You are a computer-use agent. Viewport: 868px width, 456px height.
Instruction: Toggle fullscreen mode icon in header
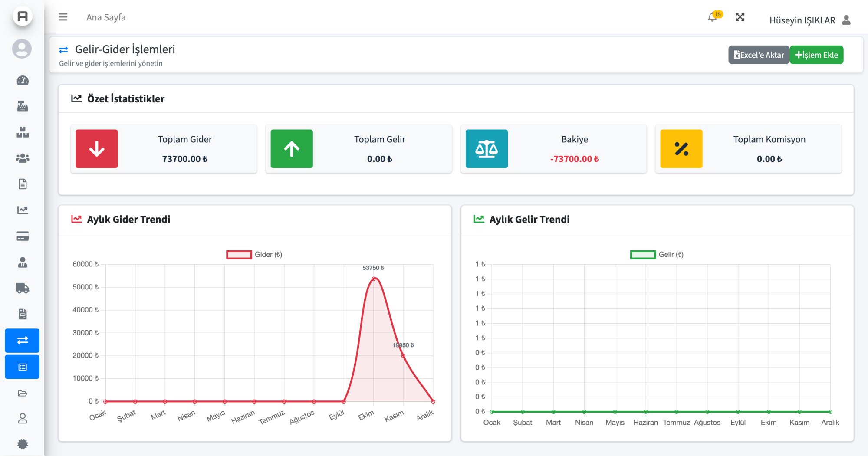(740, 17)
